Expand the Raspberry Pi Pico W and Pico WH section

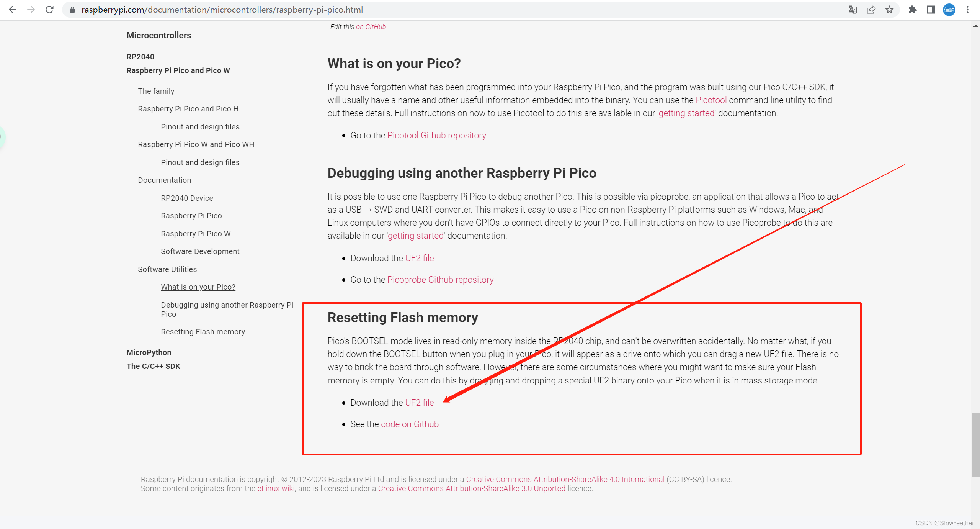tap(196, 144)
